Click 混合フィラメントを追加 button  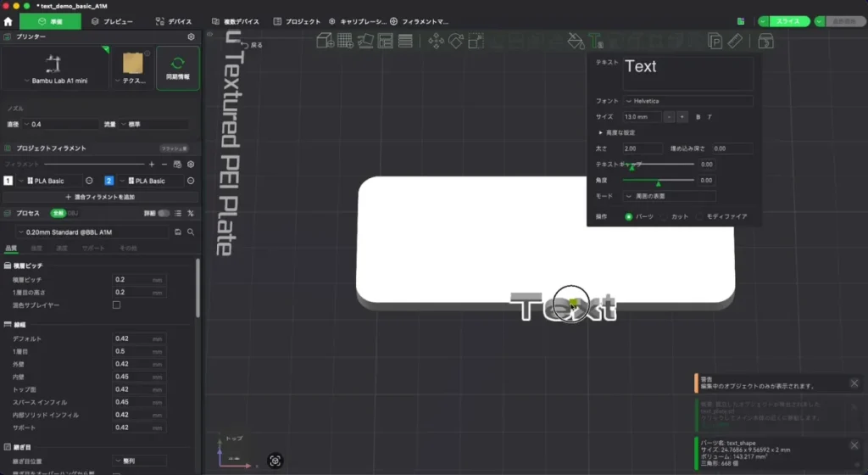(x=100, y=197)
